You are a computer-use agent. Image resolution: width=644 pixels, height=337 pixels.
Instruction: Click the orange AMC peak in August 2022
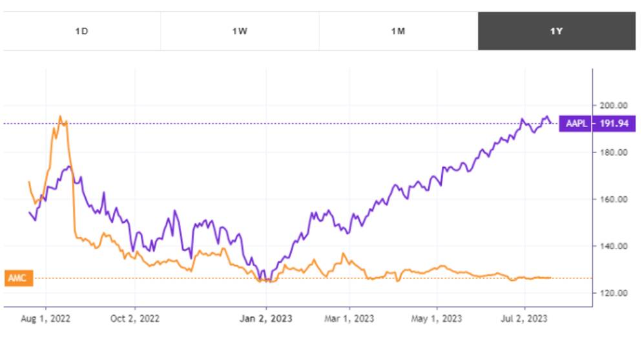point(60,117)
